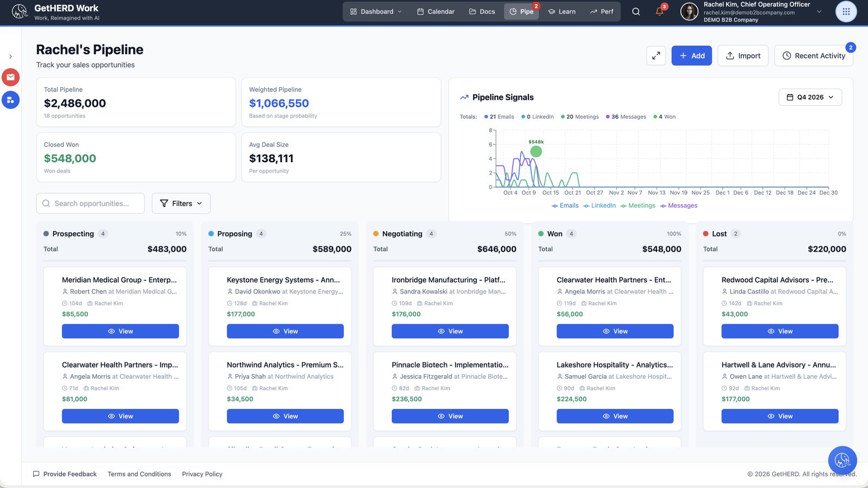Click the Import button
Image resolution: width=868 pixels, height=488 pixels.
point(743,55)
